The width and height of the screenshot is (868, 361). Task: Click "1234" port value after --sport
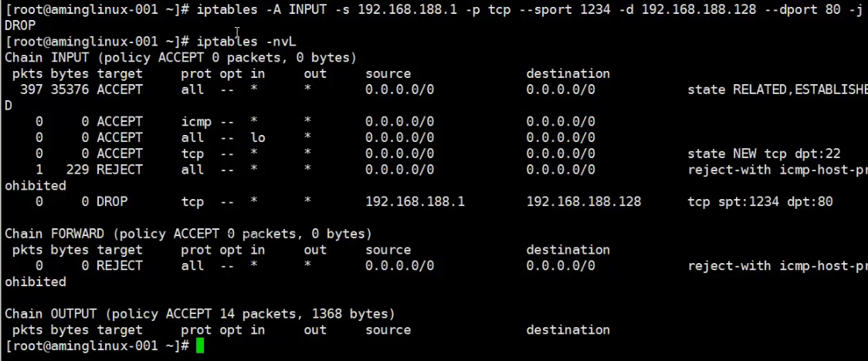point(595,9)
